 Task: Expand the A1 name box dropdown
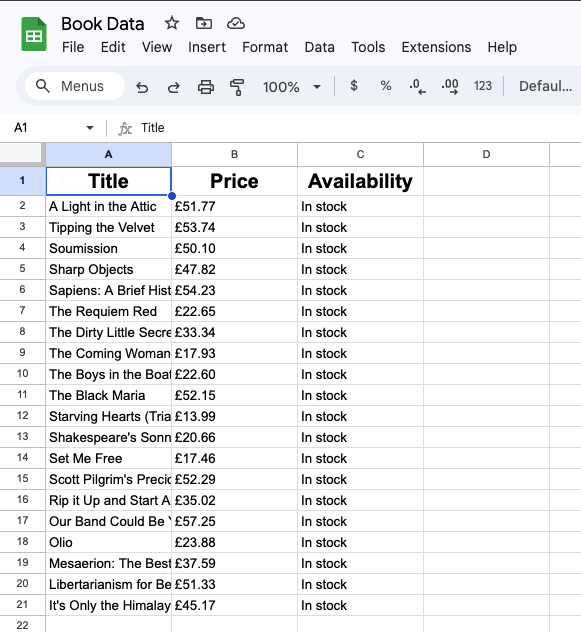(90, 128)
